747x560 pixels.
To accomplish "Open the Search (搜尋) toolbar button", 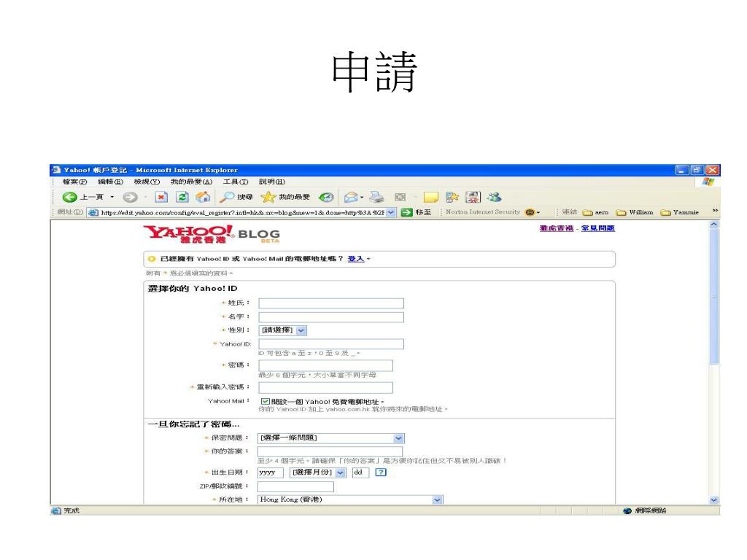I will point(236,197).
